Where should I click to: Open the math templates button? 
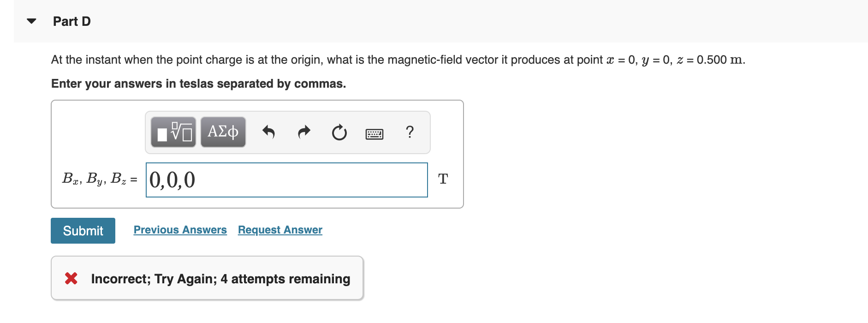[173, 132]
